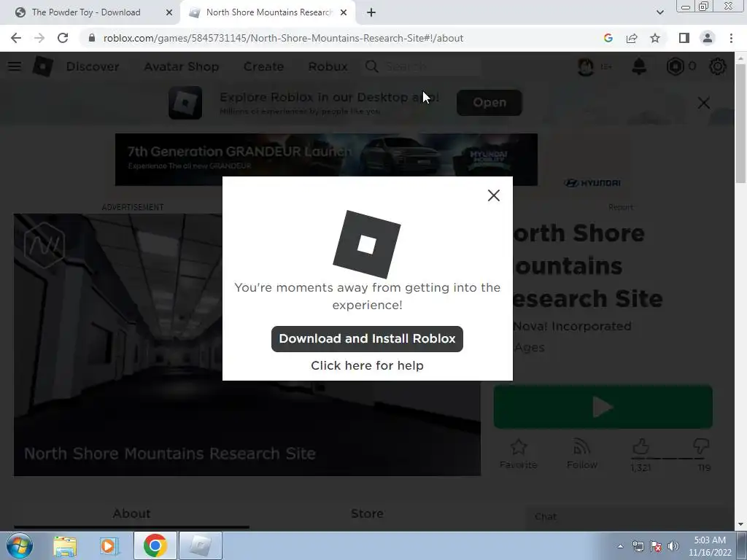Open the volume speaker tray icon
Image resolution: width=747 pixels, height=560 pixels.
[x=673, y=546]
